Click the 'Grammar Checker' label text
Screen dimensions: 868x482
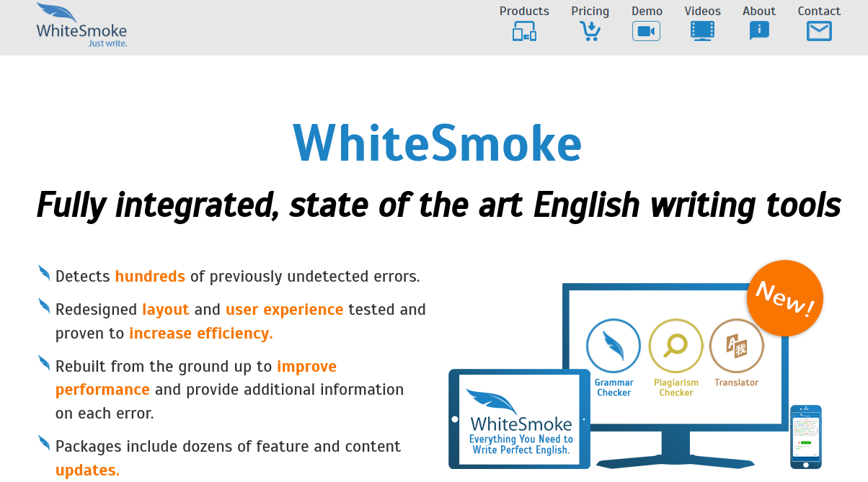(x=614, y=388)
